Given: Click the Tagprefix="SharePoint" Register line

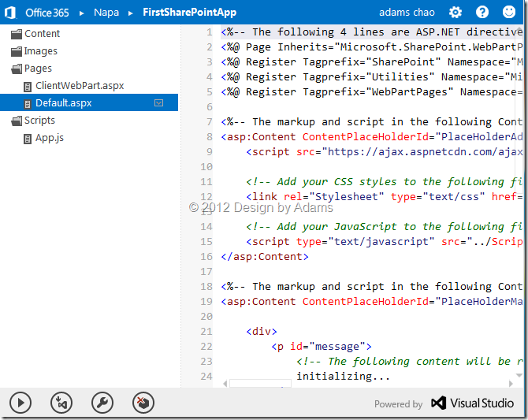Looking at the screenshot, I should (372, 62).
